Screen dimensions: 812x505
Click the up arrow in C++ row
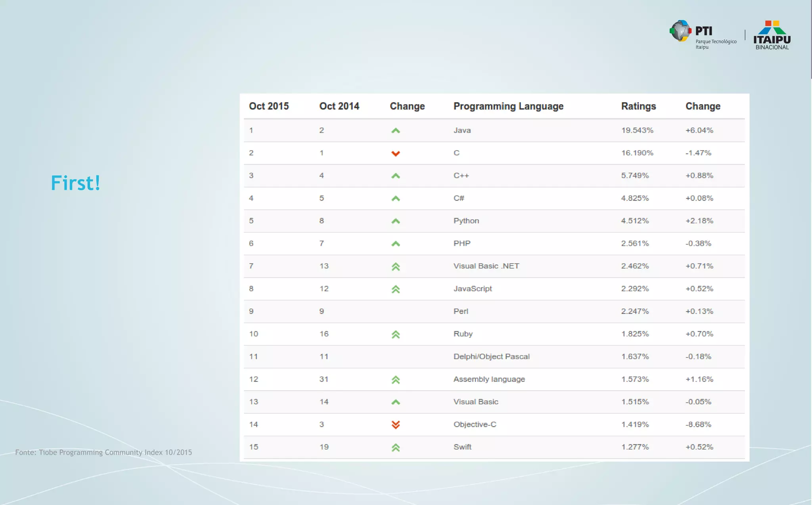coord(395,176)
